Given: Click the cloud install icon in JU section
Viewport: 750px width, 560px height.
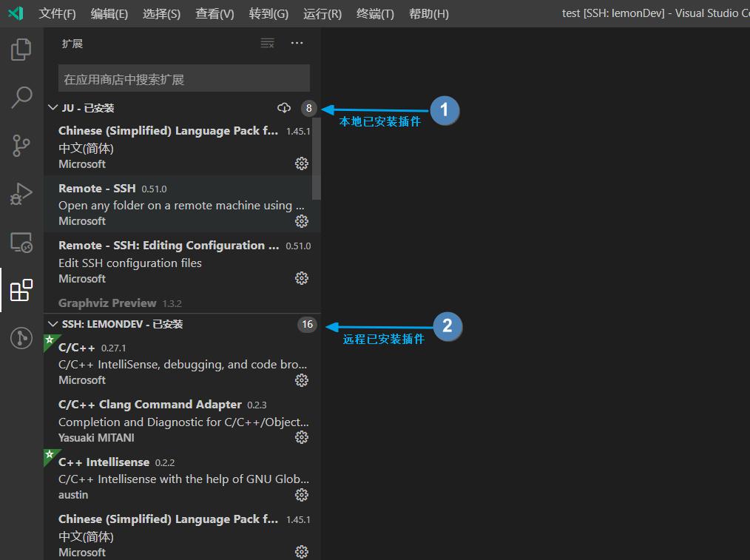Looking at the screenshot, I should (284, 107).
